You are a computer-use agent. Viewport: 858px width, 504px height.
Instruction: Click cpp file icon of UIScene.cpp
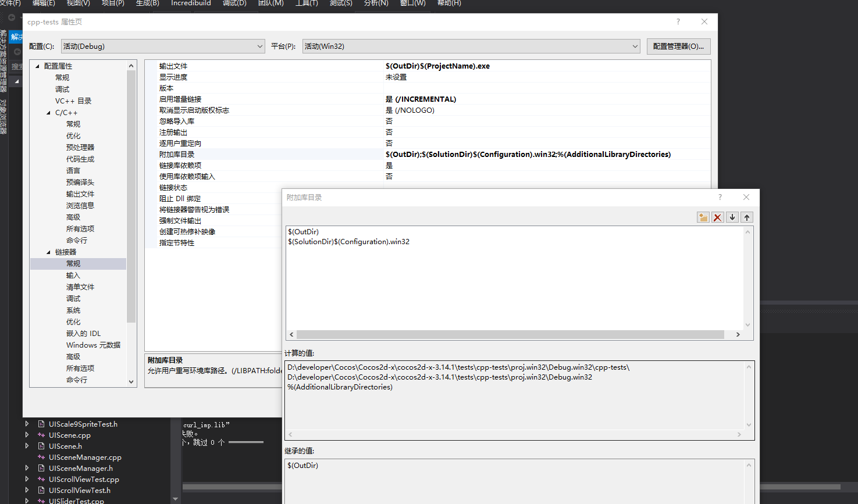(41, 435)
